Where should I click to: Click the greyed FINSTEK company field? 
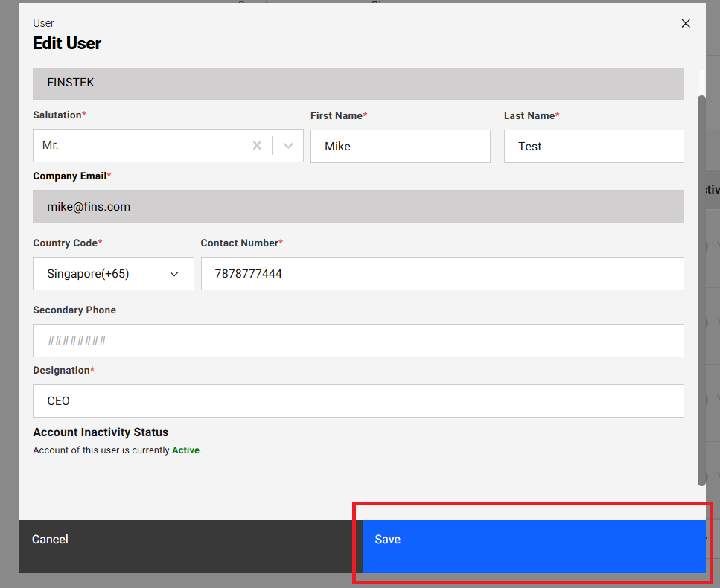click(357, 83)
